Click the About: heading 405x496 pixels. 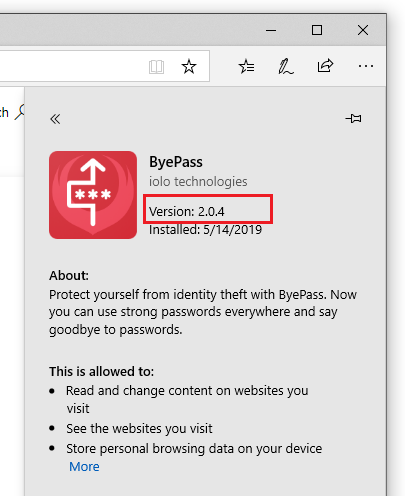pyautogui.click(x=69, y=276)
